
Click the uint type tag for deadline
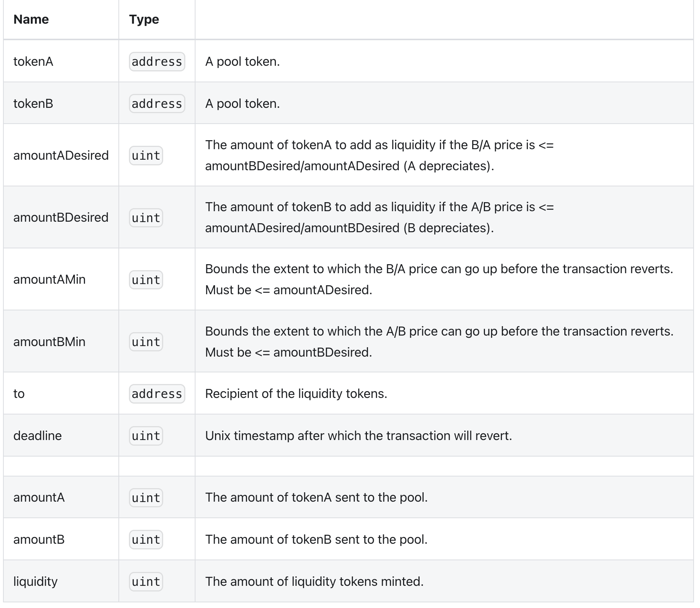[146, 436]
